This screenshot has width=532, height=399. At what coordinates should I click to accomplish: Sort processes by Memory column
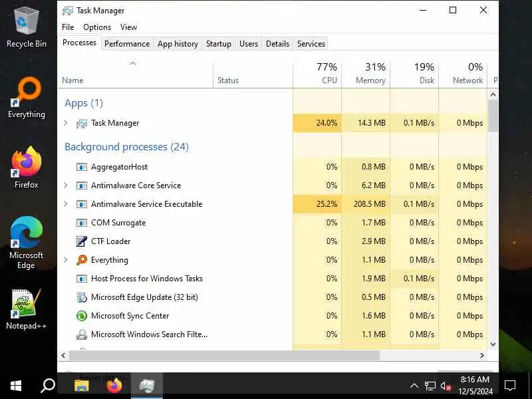366,74
